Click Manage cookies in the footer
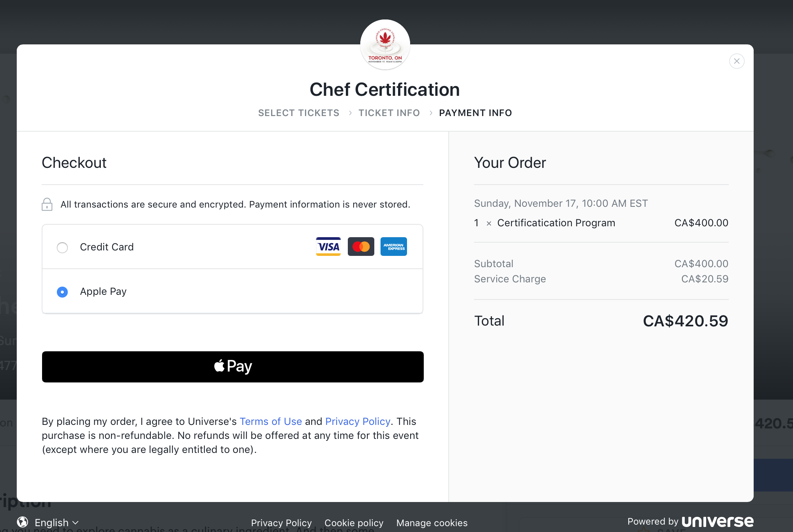This screenshot has width=793, height=532. click(x=432, y=523)
